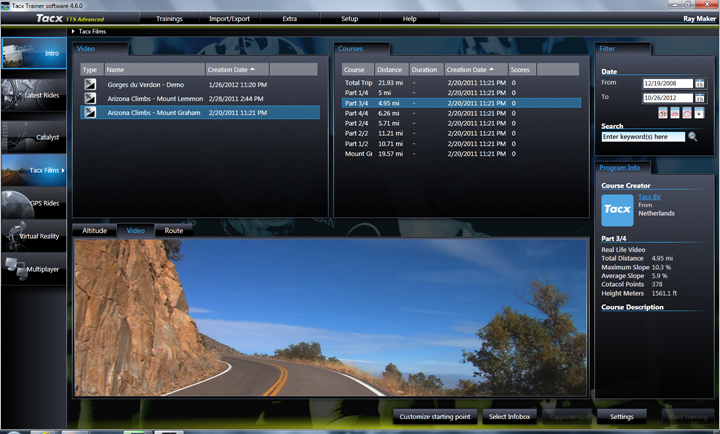
Task: Open Latest Rides in the sidebar
Action: pos(34,95)
